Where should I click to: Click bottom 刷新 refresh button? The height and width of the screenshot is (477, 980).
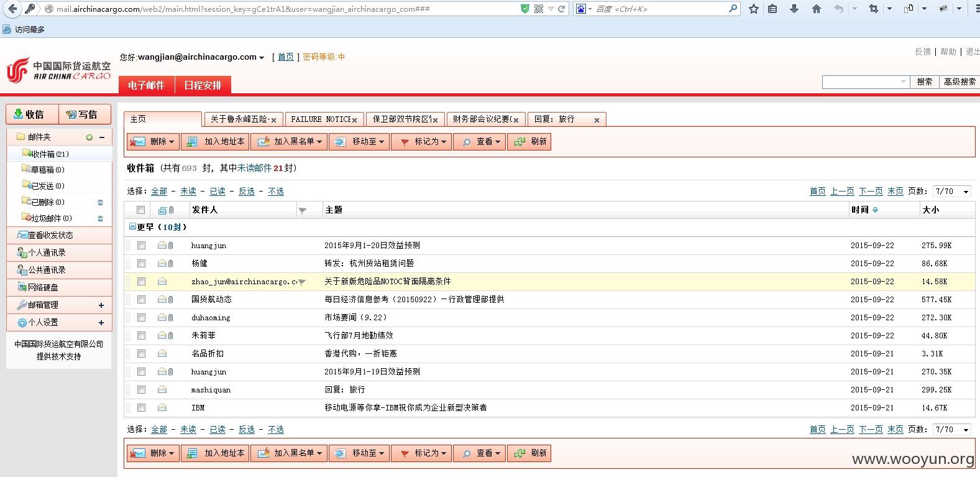coord(530,453)
